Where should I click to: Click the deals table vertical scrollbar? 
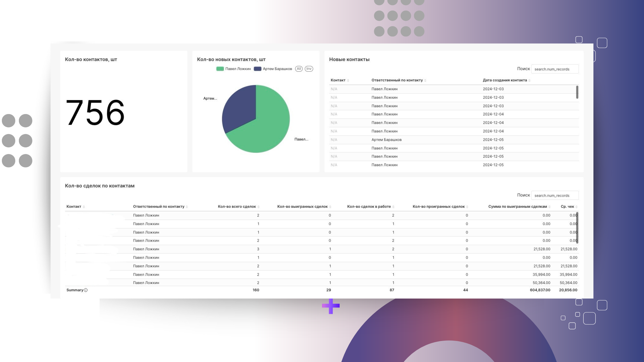tap(577, 228)
